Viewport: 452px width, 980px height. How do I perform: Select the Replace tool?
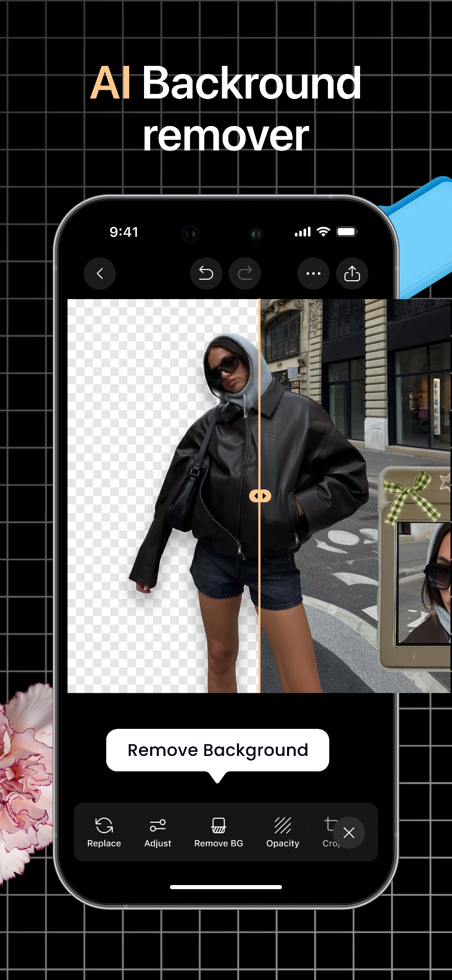tap(104, 832)
